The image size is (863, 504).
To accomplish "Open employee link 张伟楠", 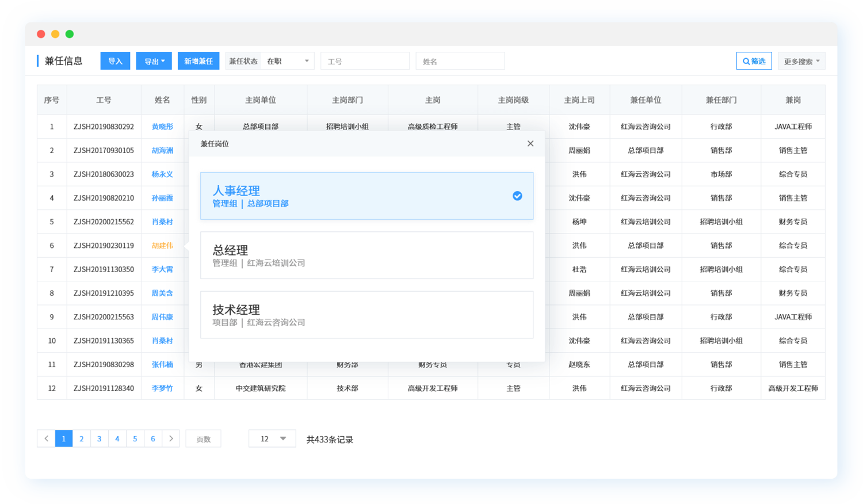I will [x=162, y=364].
